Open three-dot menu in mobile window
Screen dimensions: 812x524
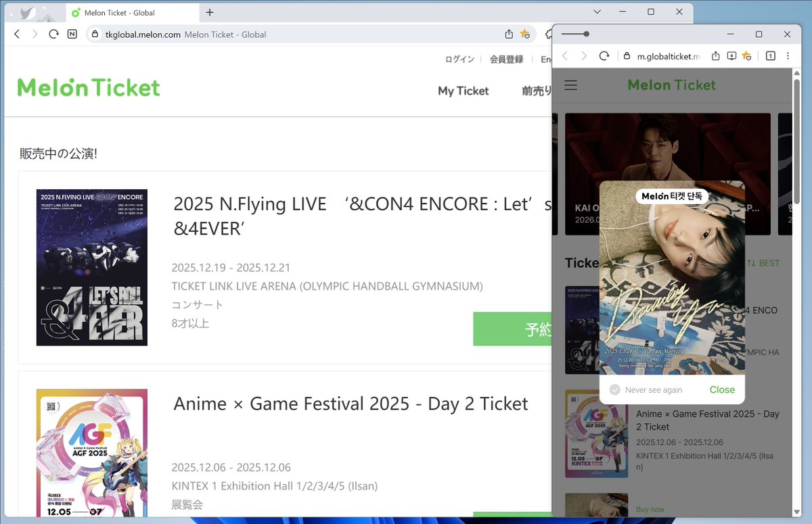click(x=788, y=55)
